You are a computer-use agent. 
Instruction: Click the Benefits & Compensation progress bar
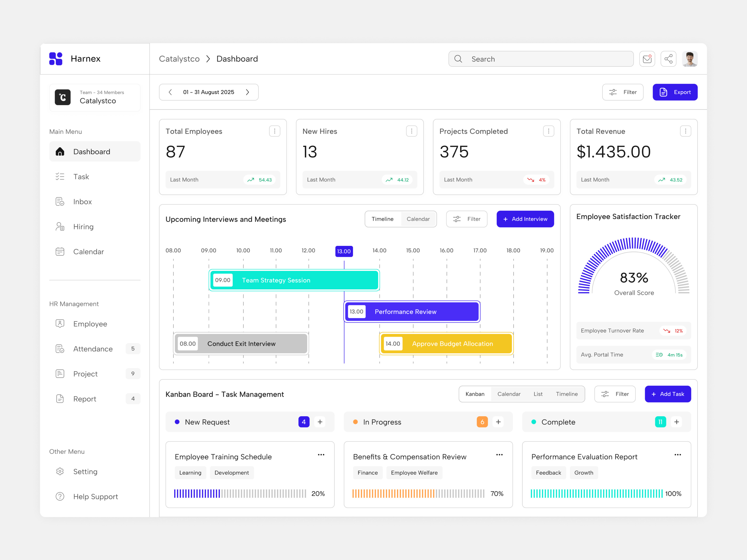coord(419,494)
